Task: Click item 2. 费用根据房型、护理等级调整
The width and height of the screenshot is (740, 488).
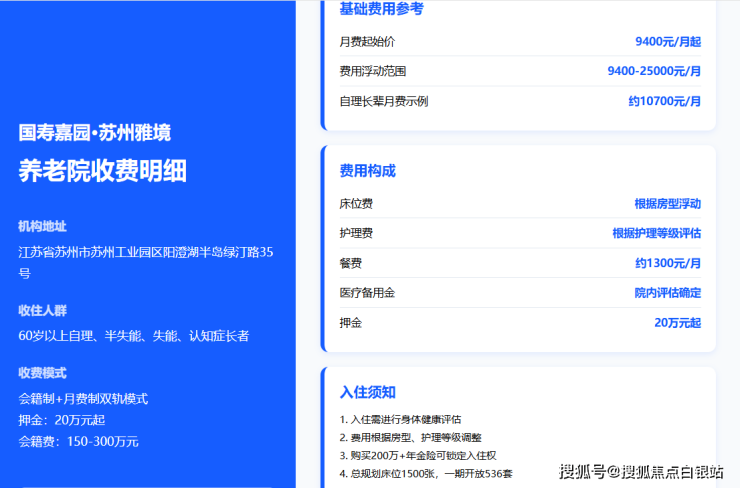Action: coord(411,438)
